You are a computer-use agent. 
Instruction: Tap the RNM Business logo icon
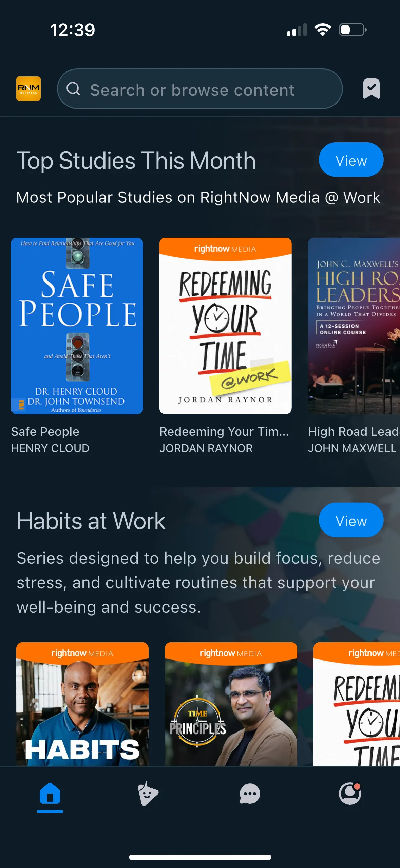coord(28,89)
